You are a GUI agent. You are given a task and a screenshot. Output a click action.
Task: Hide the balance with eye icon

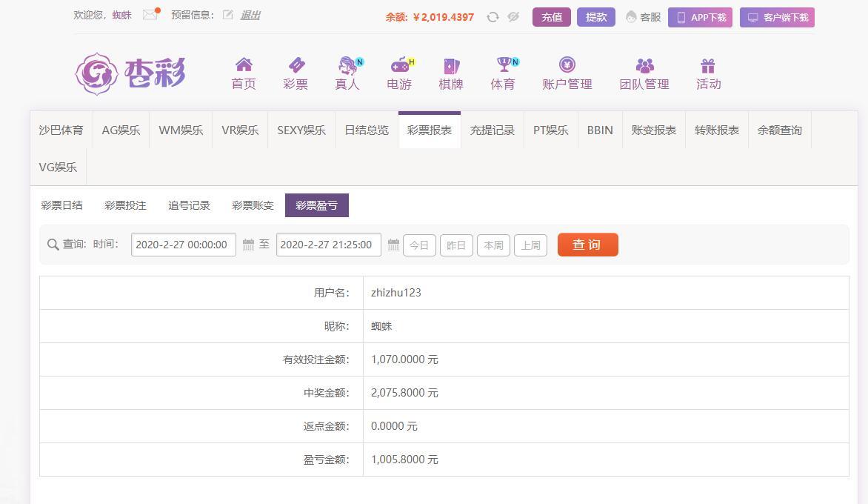tap(513, 17)
